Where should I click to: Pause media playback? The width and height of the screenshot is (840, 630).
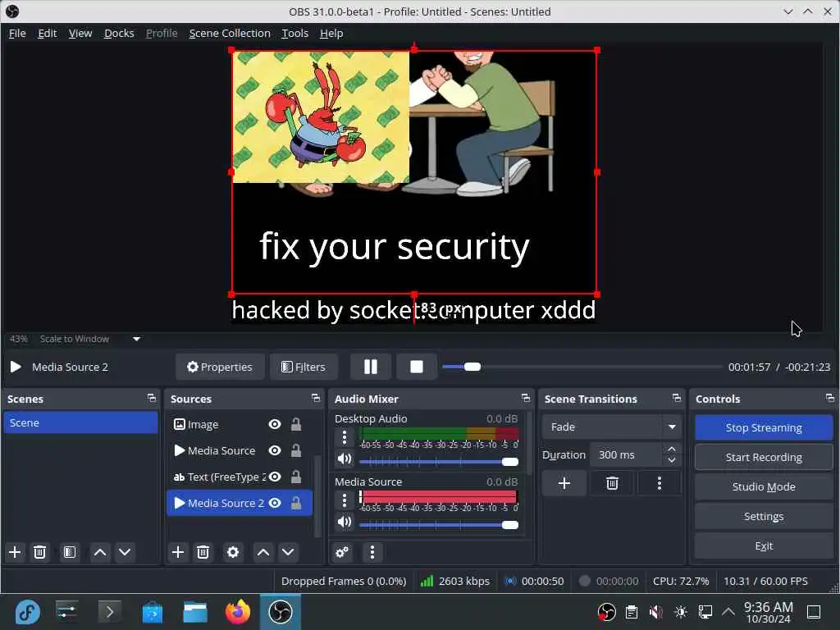coord(371,367)
